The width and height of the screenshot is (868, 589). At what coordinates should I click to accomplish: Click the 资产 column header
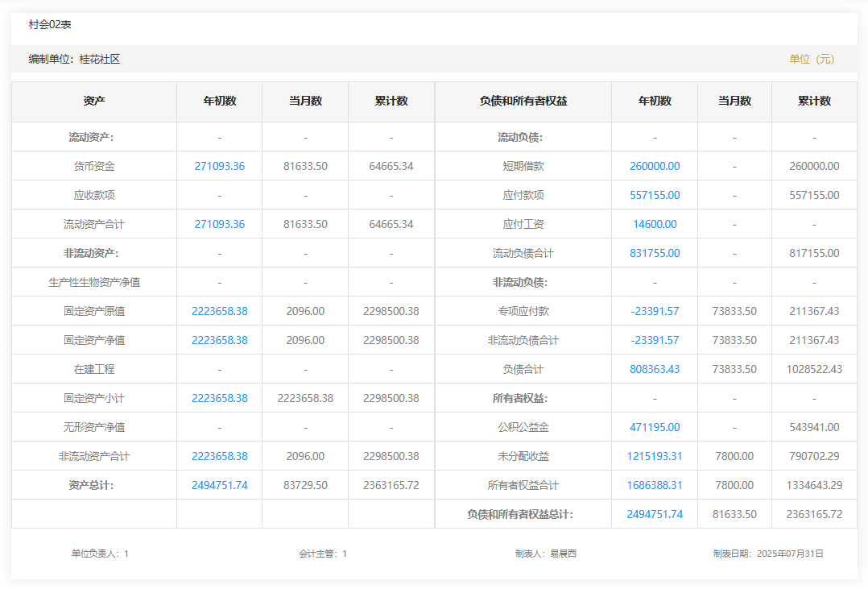94,102
